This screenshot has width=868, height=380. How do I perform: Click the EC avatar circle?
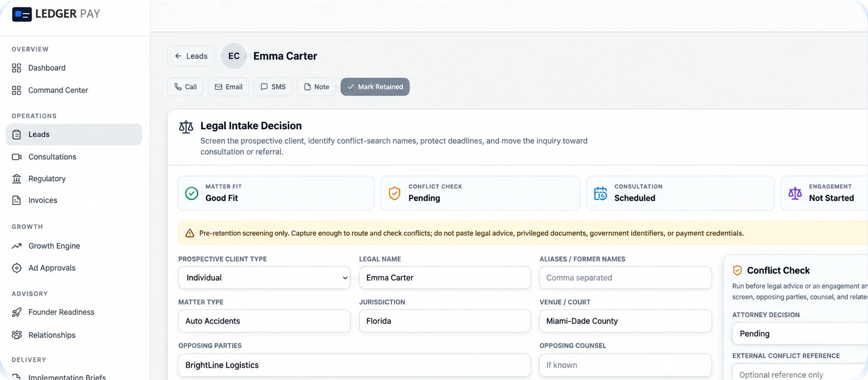coord(234,56)
